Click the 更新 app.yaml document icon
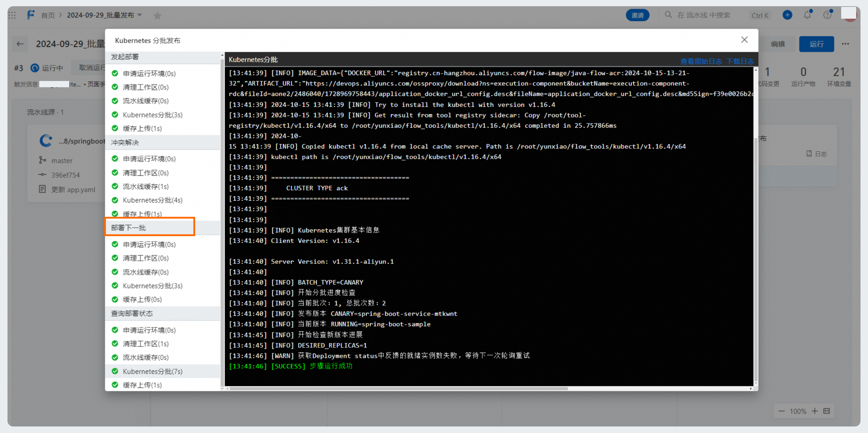 click(x=42, y=189)
